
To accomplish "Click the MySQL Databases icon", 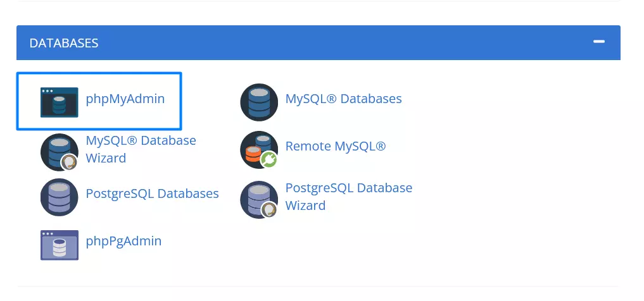I will pos(259,102).
